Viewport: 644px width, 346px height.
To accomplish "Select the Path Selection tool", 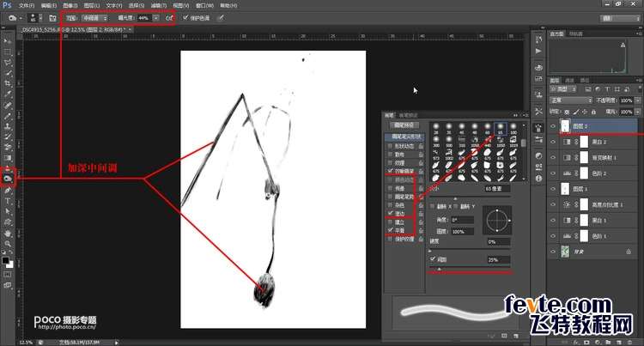I will tap(8, 211).
